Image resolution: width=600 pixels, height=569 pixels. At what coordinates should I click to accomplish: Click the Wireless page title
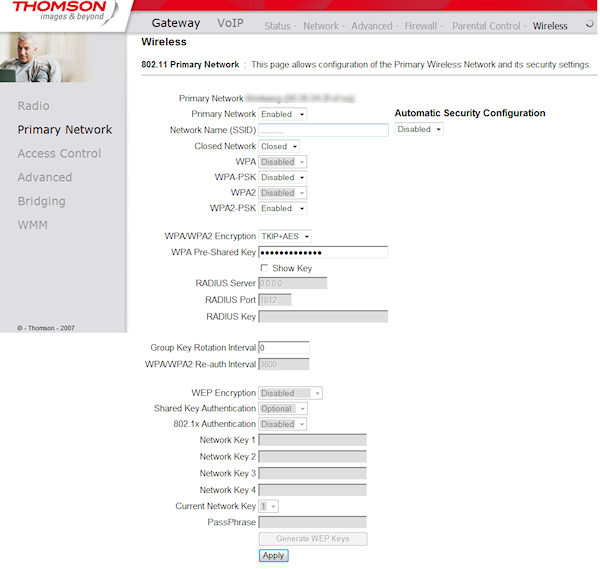click(164, 42)
